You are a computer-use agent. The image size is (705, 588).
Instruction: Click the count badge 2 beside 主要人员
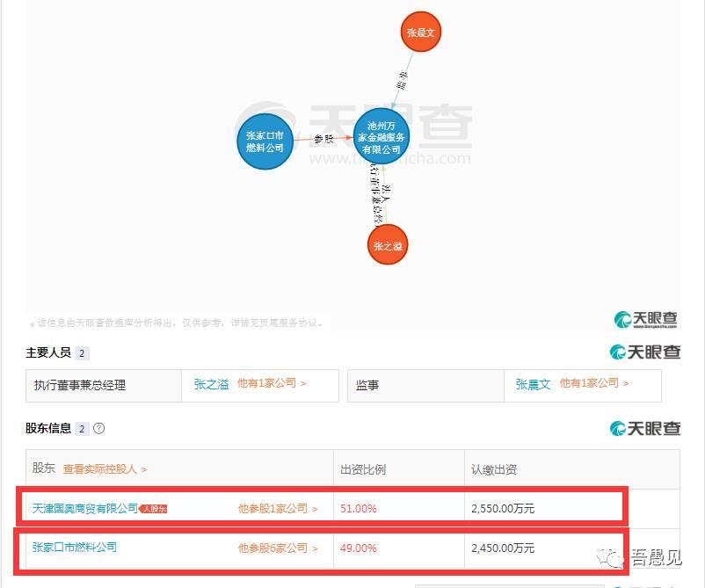click(82, 353)
